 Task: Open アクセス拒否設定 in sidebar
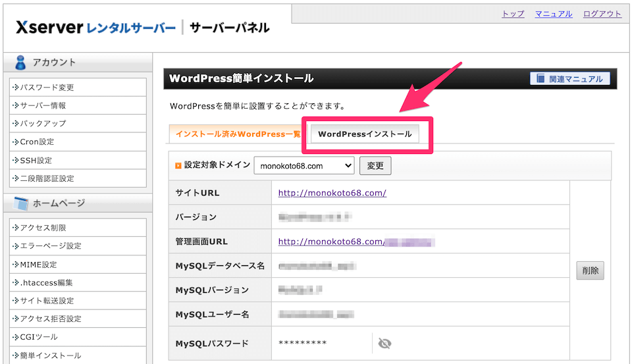pos(78,319)
